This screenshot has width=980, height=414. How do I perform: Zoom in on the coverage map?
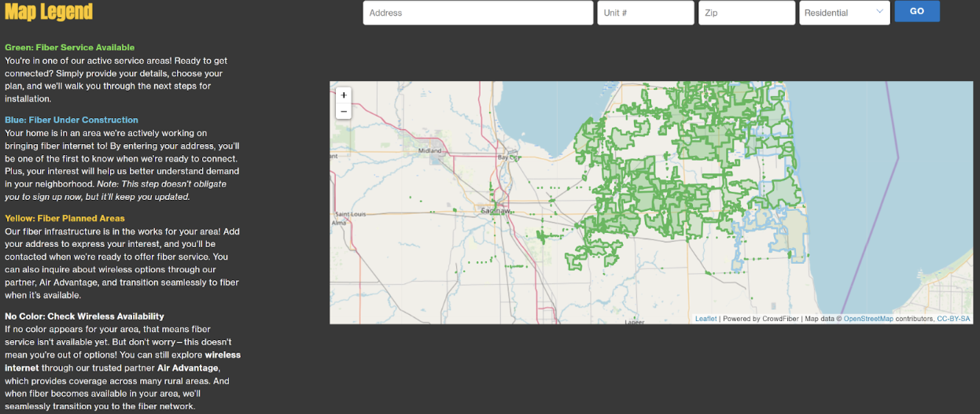[343, 95]
